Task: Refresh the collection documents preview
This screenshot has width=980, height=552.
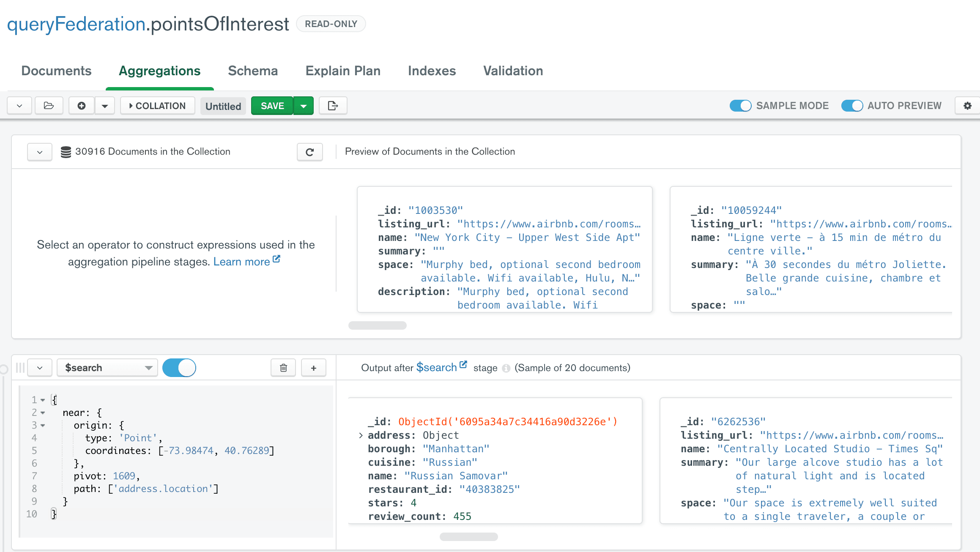Action: (x=309, y=152)
